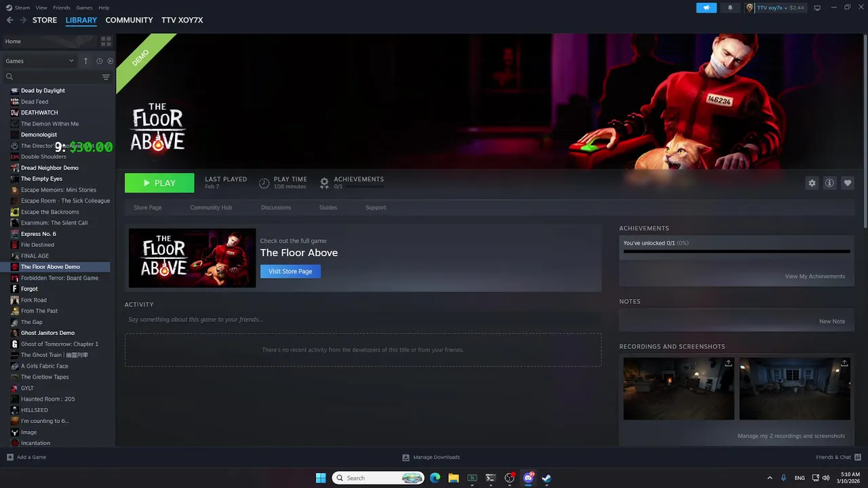
Task: Toggle ready-to-play filter icon
Action: [111, 61]
